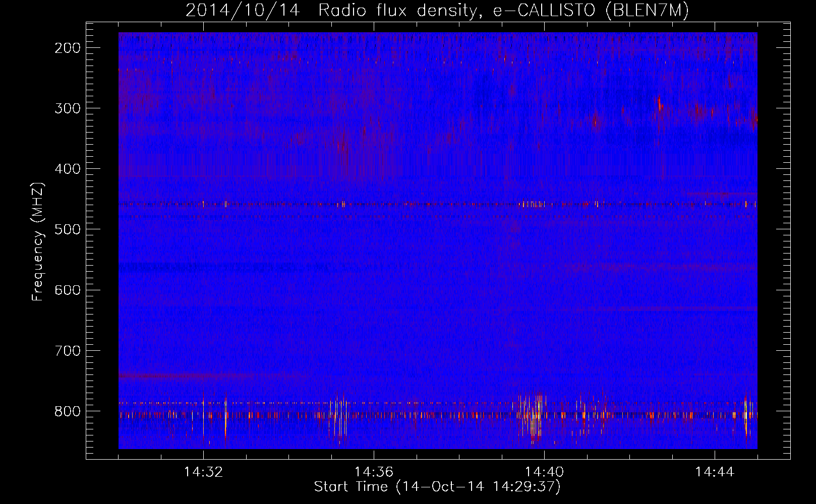Click the plot title 'Radio flux density, e-CALLISTO (BLEN7M)'
Image resolution: width=816 pixels, height=504 pixels.
tap(503, 11)
